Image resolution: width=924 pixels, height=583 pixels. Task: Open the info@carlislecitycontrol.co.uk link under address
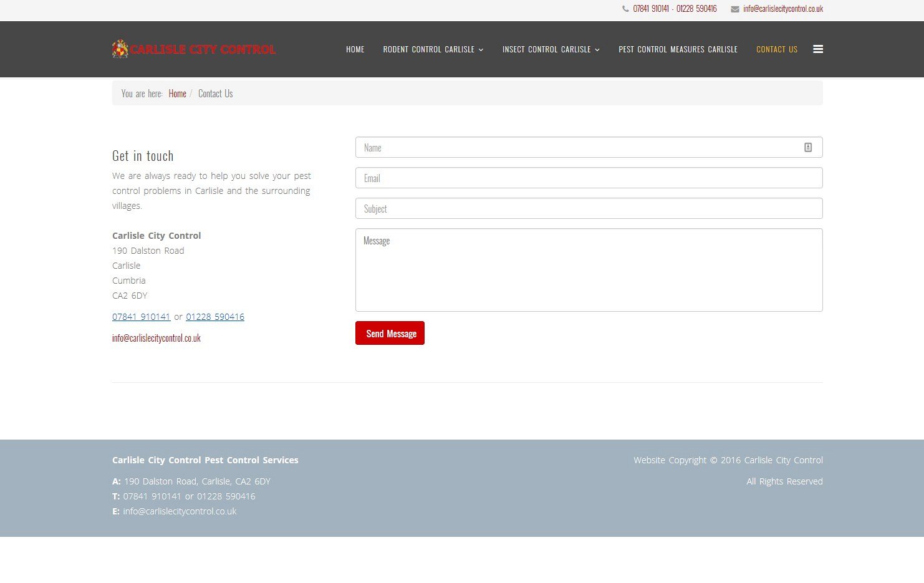[156, 338]
